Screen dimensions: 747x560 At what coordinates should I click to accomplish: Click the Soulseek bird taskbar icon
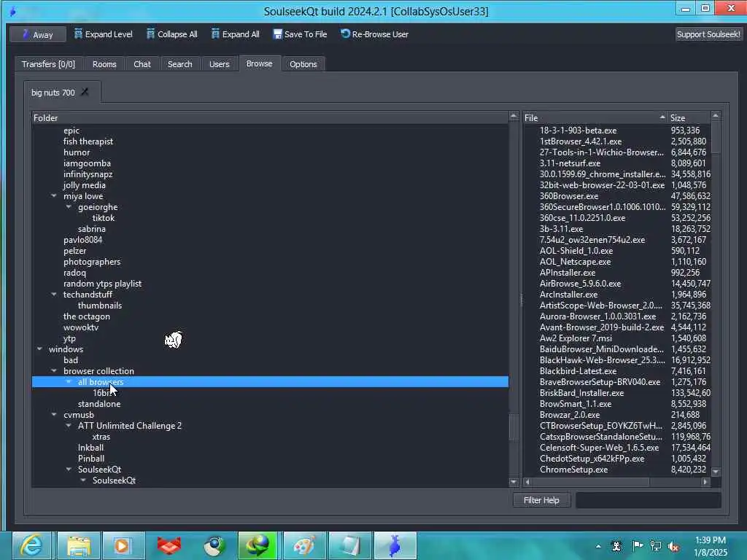pos(395,545)
